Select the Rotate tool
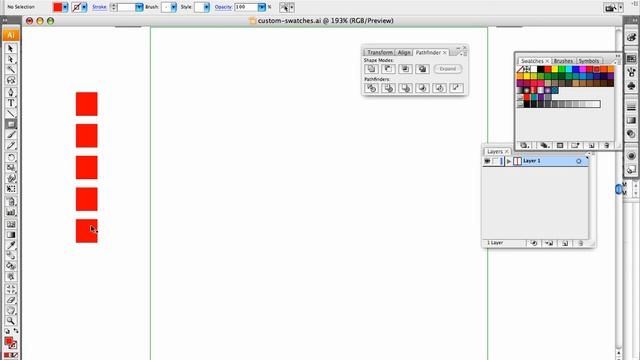 click(x=11, y=157)
